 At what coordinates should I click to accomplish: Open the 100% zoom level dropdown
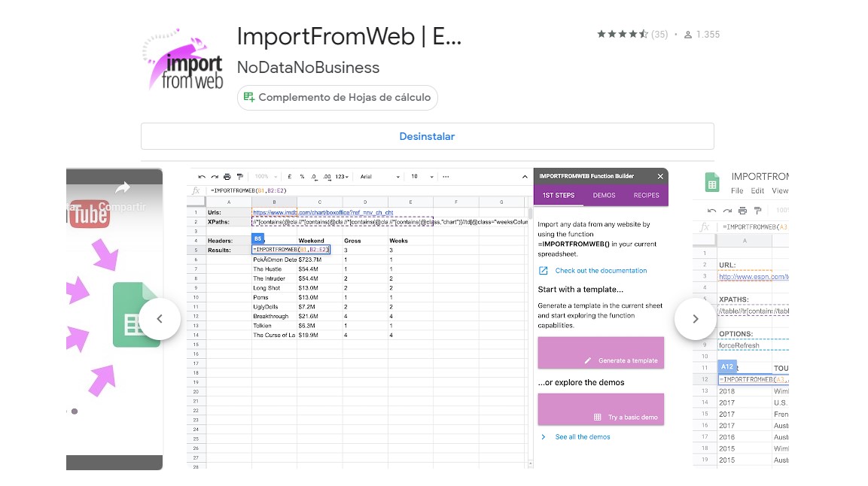[266, 177]
